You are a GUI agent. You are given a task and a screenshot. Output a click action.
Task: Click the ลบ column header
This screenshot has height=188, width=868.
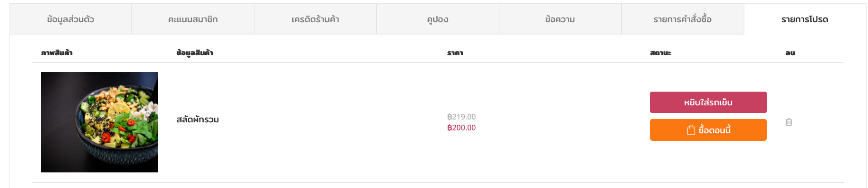[790, 53]
